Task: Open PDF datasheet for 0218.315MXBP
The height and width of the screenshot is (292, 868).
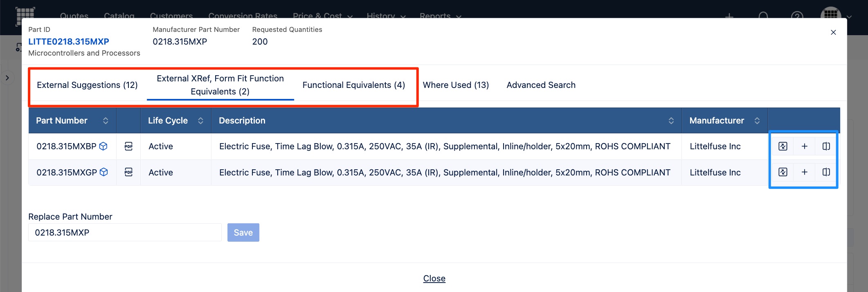Action: (x=128, y=146)
